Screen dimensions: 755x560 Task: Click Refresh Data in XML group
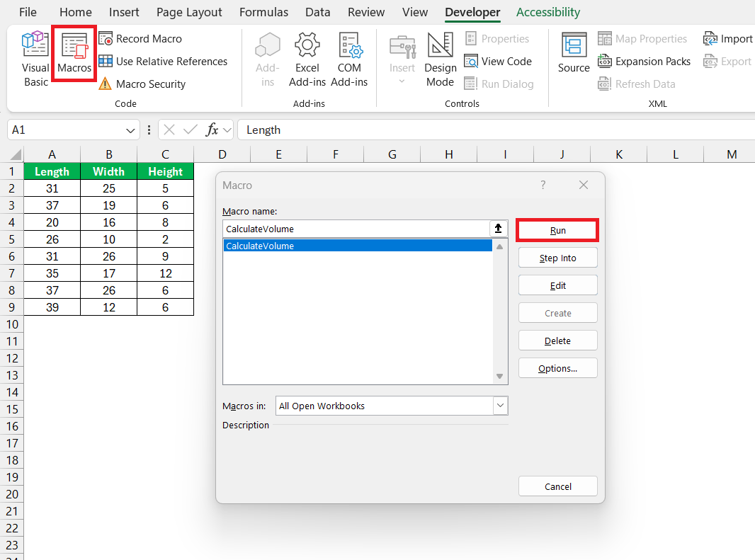(637, 84)
